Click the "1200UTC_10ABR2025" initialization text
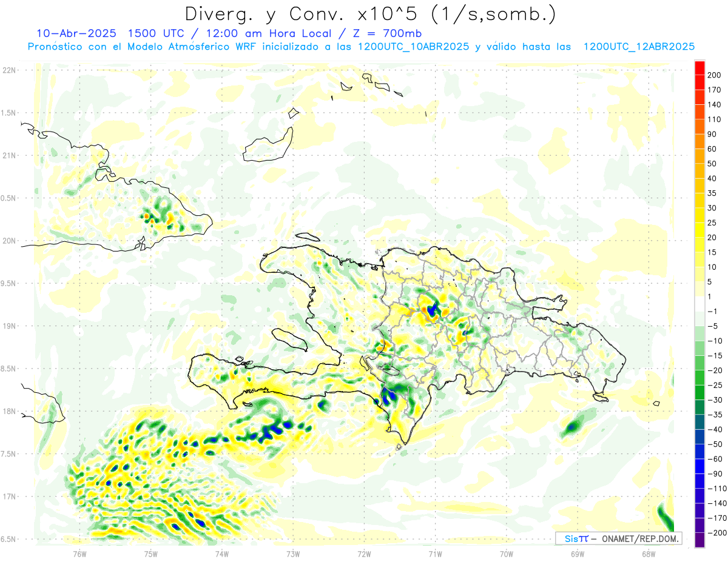Screen dimensions: 728x562 click(x=413, y=47)
